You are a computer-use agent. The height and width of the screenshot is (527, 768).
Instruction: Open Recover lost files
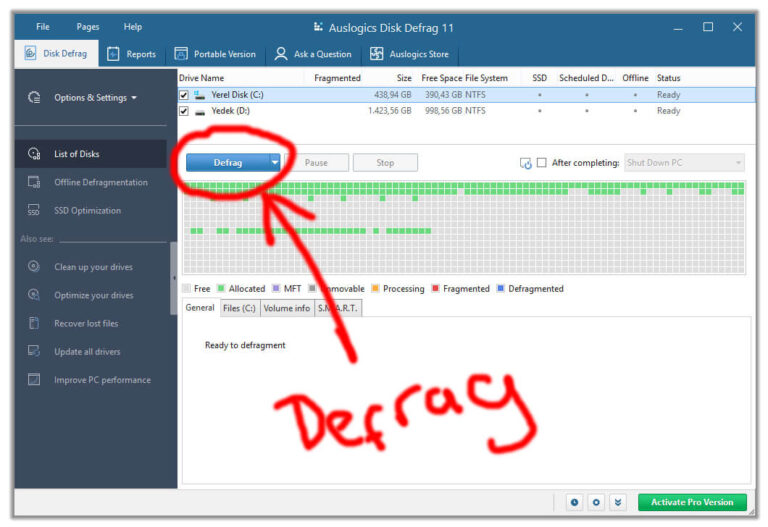[x=86, y=323]
